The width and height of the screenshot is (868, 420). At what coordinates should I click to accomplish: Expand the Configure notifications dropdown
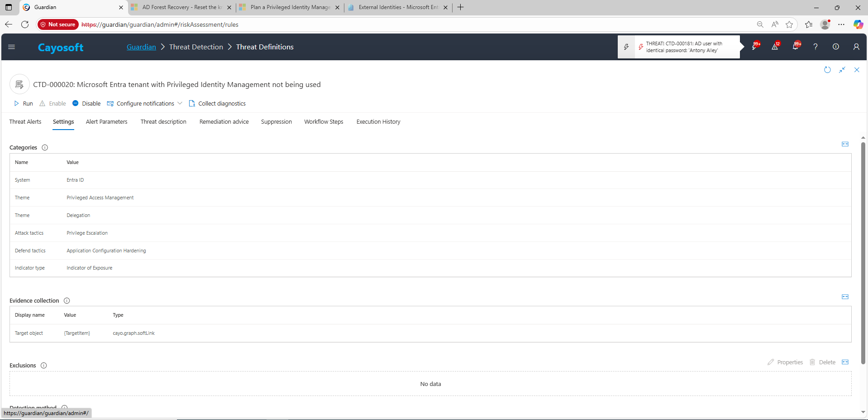180,103
